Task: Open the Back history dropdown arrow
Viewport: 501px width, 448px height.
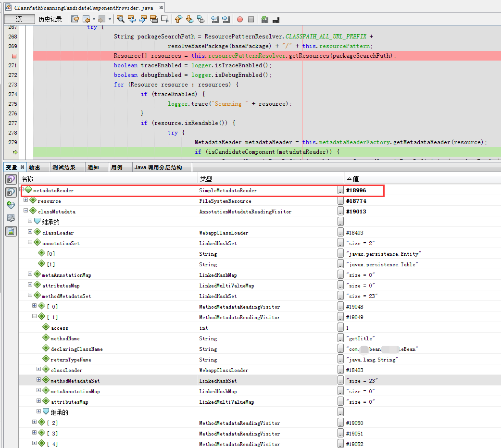Action: tap(94, 19)
